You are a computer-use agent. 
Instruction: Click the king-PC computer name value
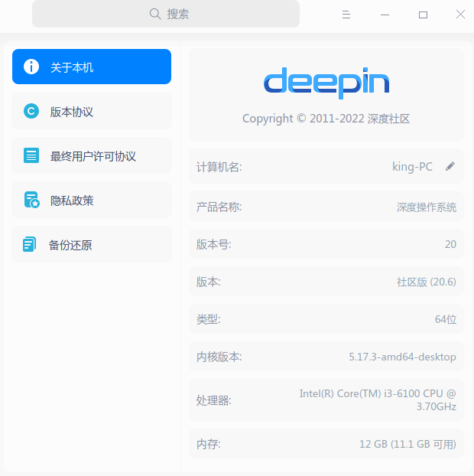click(x=412, y=167)
